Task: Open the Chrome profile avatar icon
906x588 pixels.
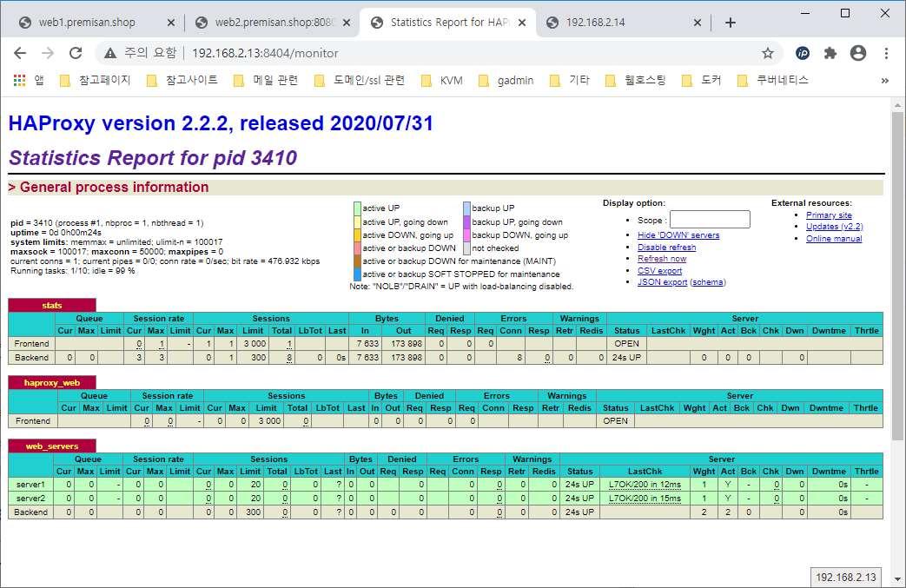Action: (x=858, y=53)
